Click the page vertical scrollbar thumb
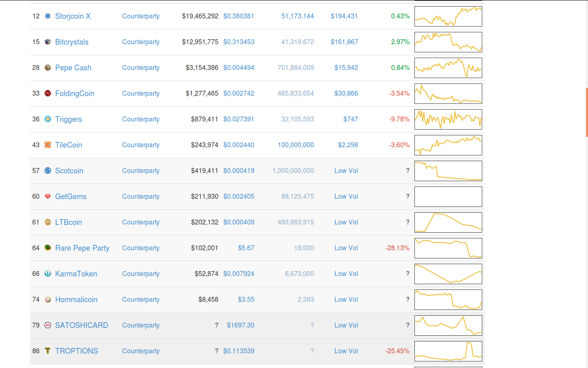Viewport: 588px width, 368px height. [x=587, y=112]
